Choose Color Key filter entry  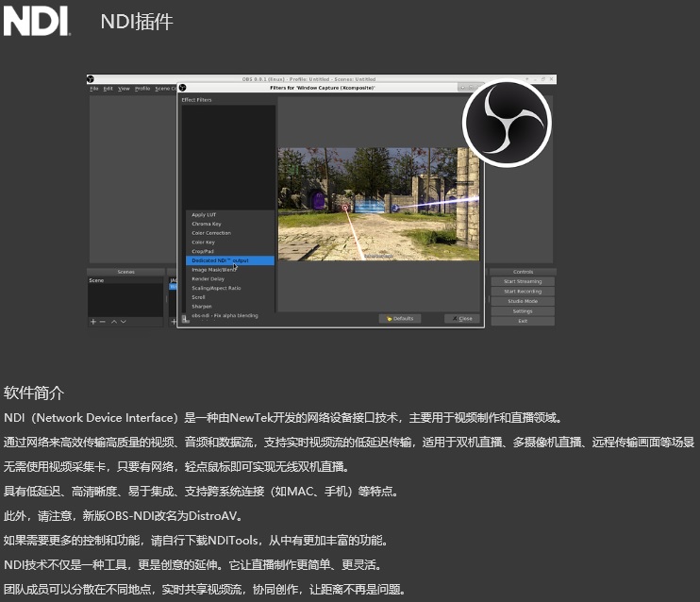(230, 242)
